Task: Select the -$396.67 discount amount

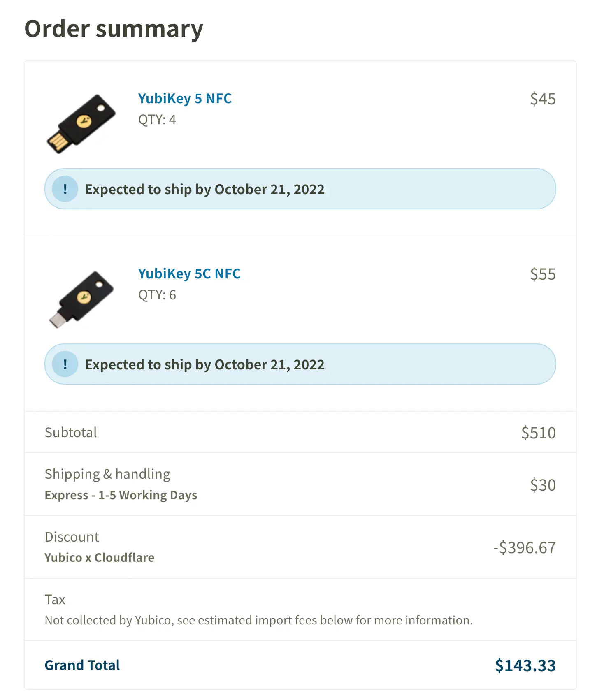Action: 523,547
